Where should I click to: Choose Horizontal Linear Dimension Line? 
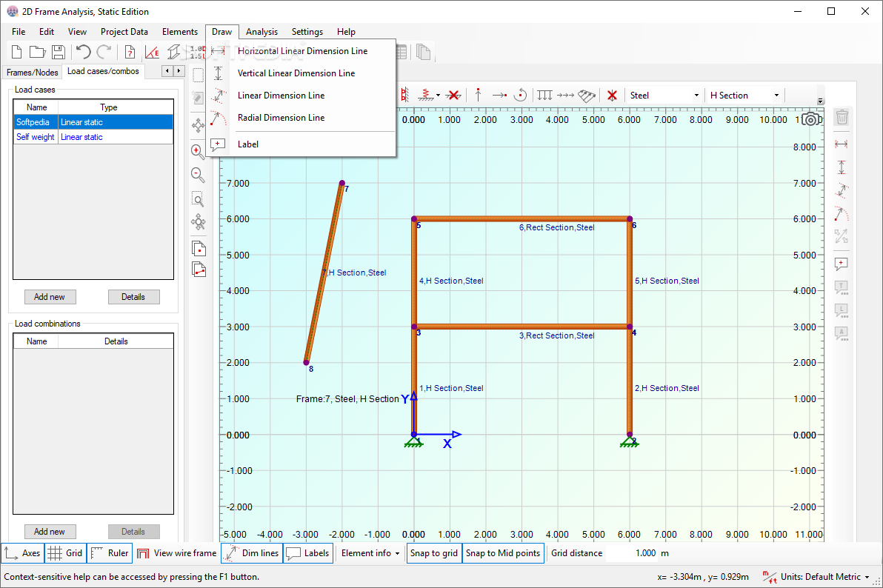301,50
